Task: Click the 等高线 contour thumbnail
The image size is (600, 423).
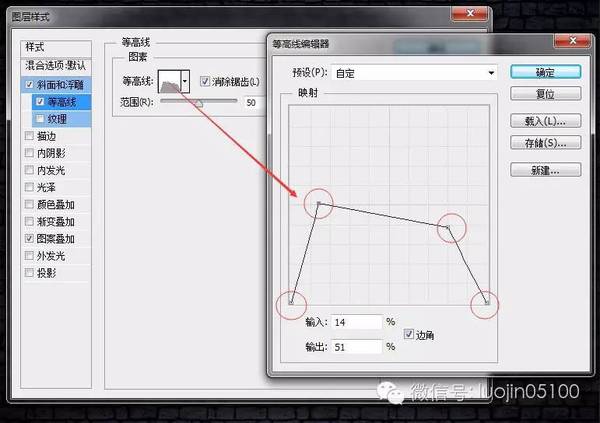Action: pos(170,81)
